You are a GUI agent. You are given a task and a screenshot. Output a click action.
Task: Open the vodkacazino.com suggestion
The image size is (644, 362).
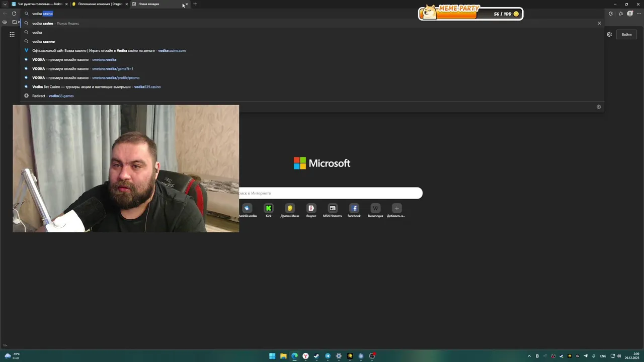tap(312, 50)
